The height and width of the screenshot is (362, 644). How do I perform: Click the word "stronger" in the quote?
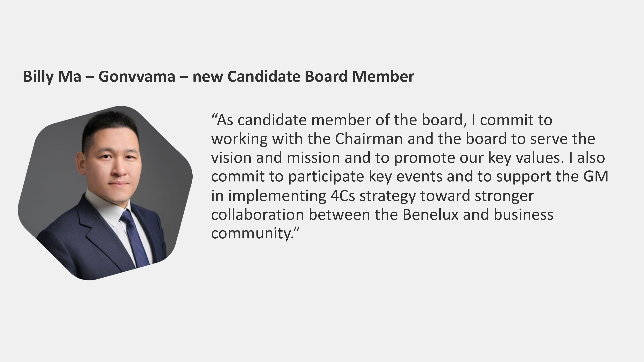coord(504,196)
